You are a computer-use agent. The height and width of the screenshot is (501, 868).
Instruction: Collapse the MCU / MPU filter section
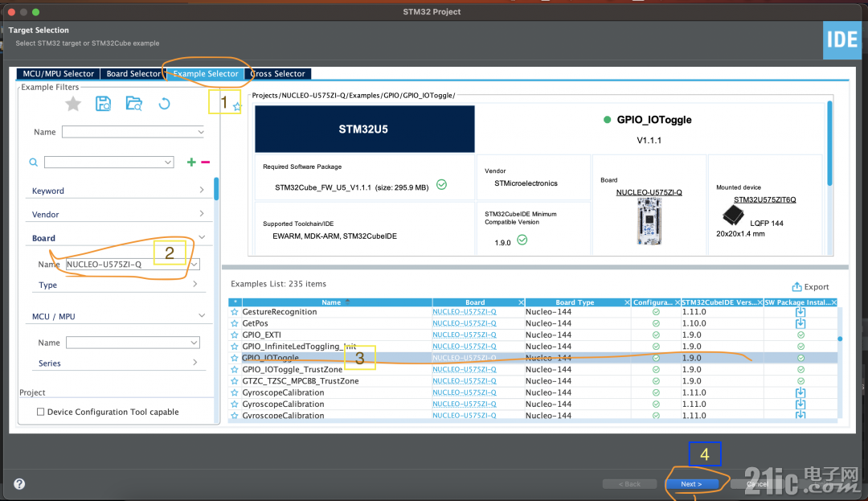pyautogui.click(x=202, y=315)
